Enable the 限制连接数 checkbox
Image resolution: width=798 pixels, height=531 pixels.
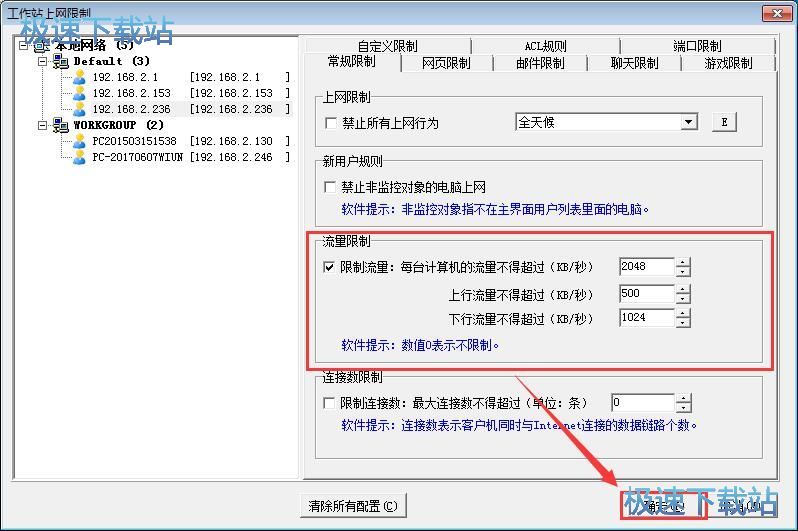click(329, 403)
